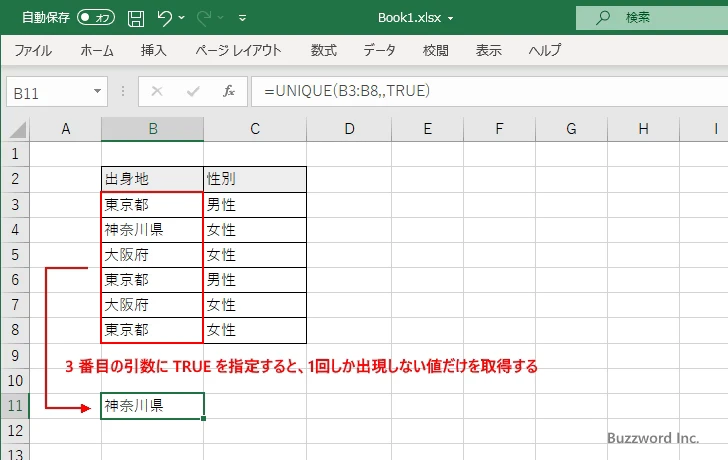Viewport: 728px width, 460px height.
Task: Click the formula bar with UNIQUE formula
Action: click(489, 91)
